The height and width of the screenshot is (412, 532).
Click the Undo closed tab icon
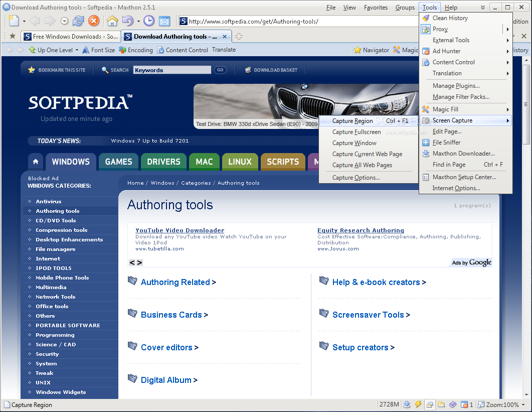click(x=128, y=21)
